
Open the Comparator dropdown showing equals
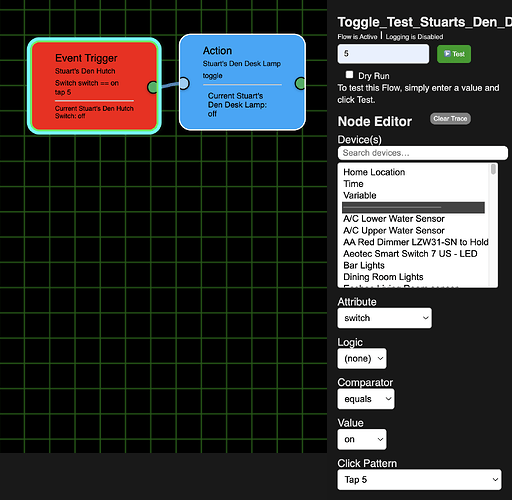[x=366, y=399]
